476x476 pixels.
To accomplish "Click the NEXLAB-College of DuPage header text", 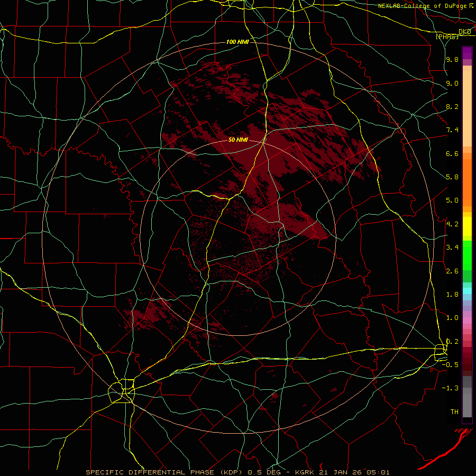I will 423,6.
